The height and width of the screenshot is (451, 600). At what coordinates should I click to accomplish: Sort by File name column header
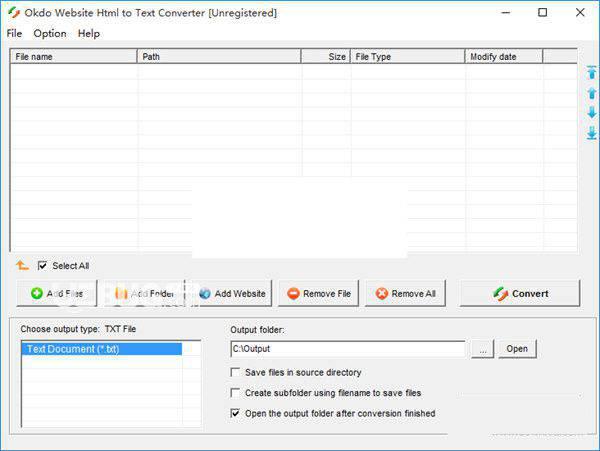click(73, 57)
